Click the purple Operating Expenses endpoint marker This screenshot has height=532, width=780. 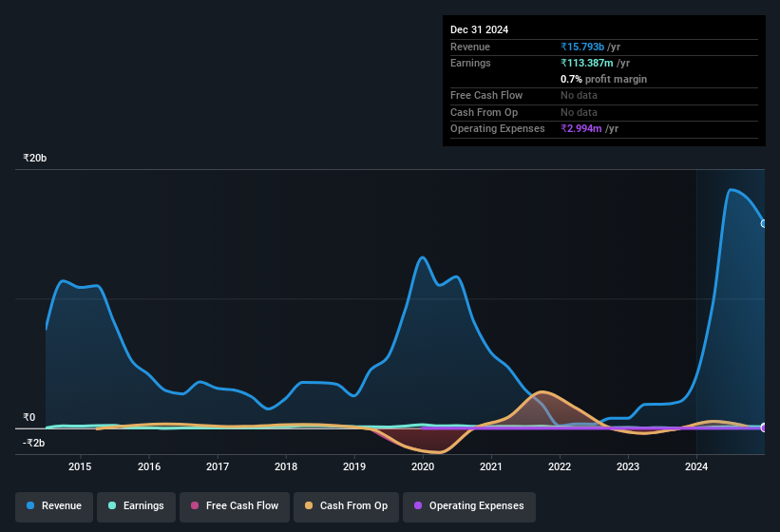coord(764,427)
